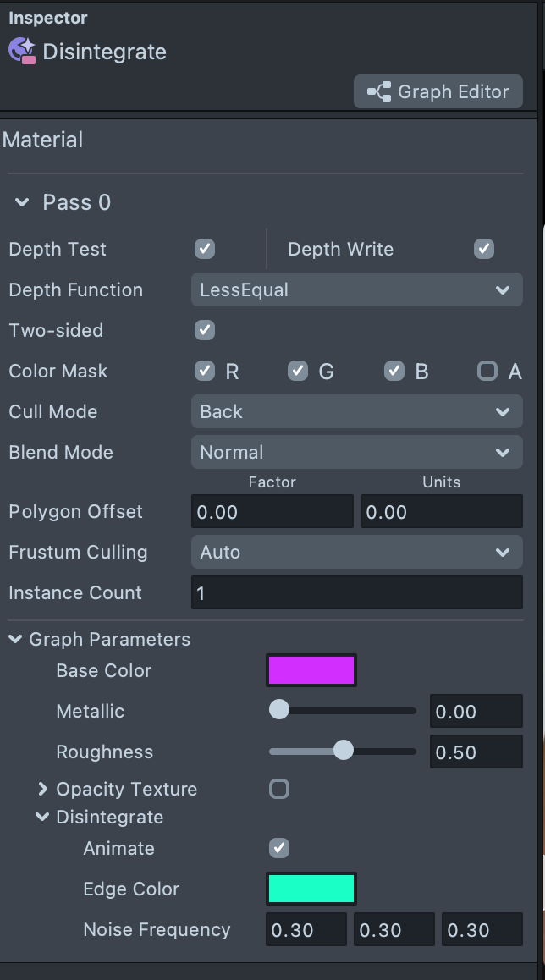The width and height of the screenshot is (545, 980).
Task: Uncheck Depth Write
Action: pyautogui.click(x=484, y=249)
